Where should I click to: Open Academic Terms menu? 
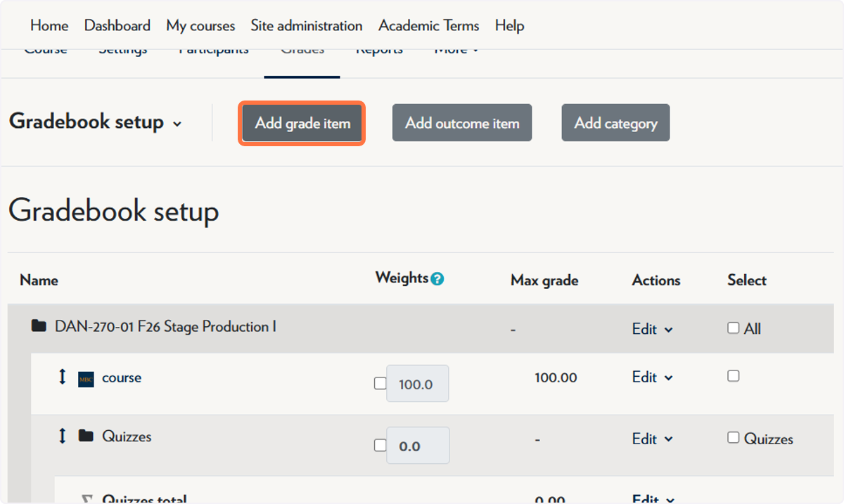click(x=429, y=25)
